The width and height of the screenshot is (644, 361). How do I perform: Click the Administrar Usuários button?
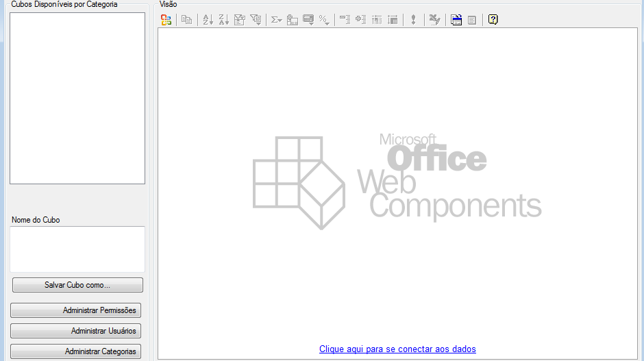[x=75, y=331]
